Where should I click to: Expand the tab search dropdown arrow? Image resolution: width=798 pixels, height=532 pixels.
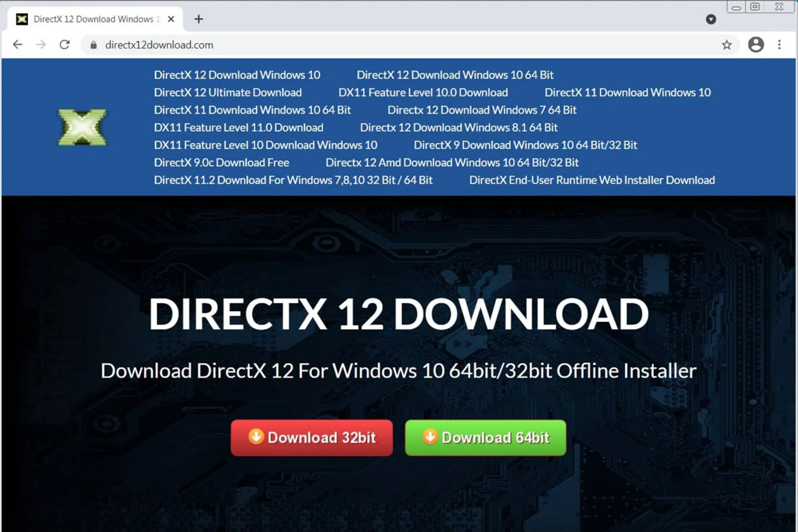tap(711, 19)
